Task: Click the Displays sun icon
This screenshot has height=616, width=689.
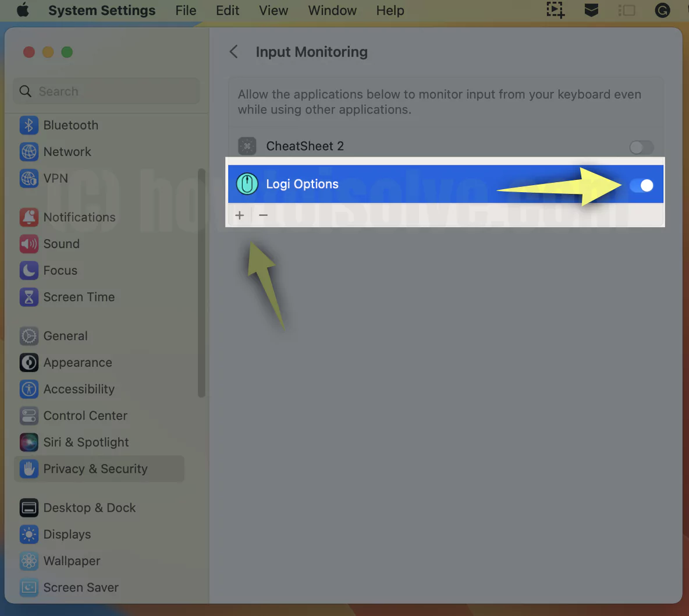Action: tap(29, 534)
